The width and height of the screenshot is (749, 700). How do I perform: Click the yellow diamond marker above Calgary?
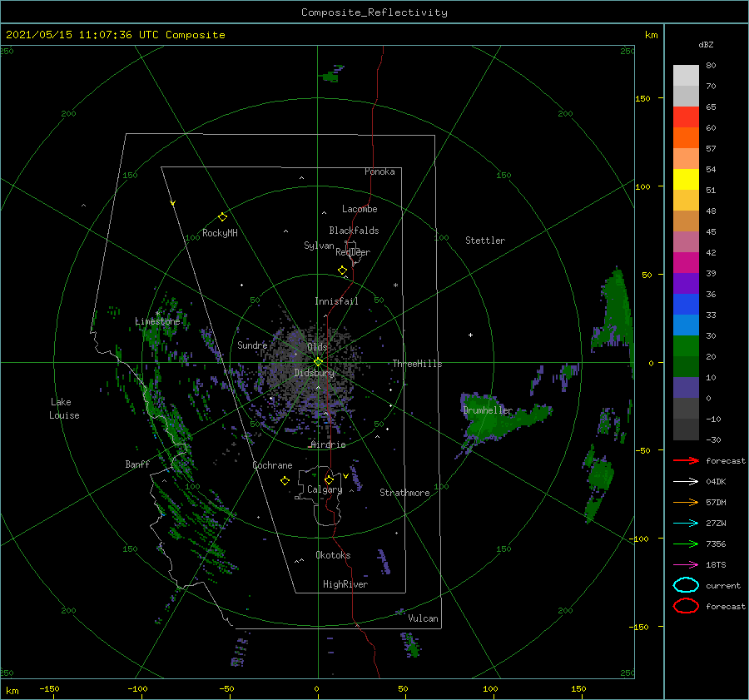coord(329,479)
